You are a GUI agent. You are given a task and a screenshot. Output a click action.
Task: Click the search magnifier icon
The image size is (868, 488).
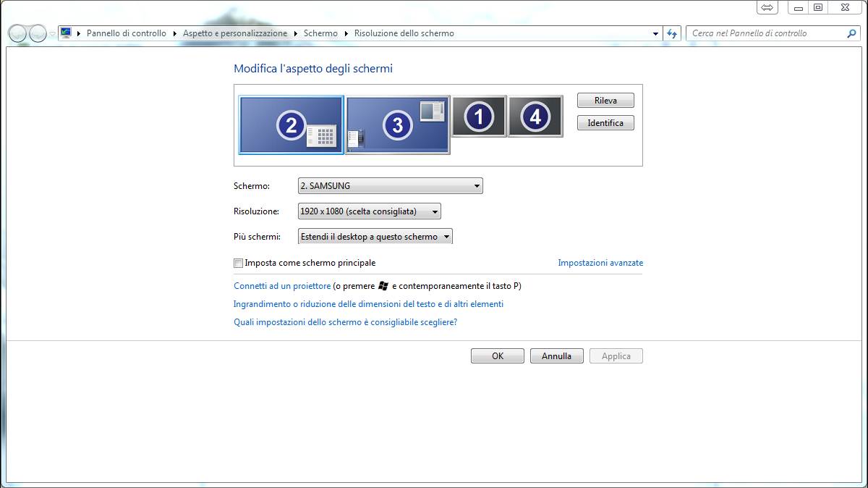pos(851,33)
